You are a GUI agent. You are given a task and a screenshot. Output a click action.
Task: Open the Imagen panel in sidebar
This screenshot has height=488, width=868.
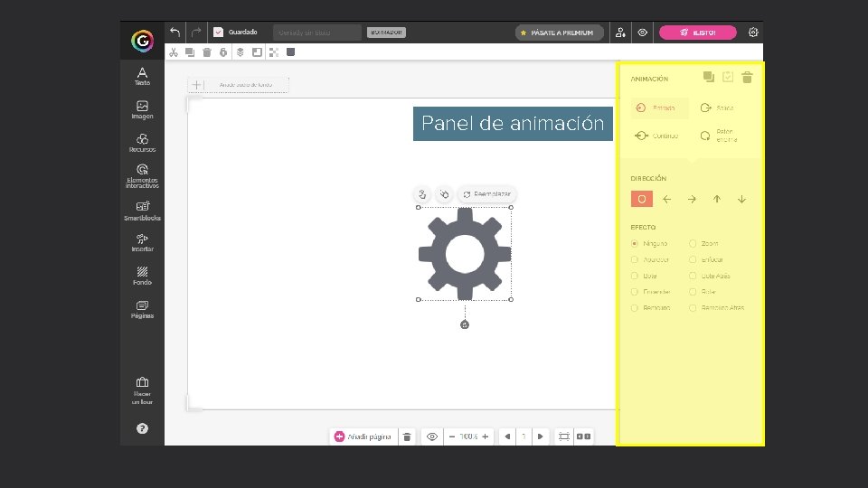[x=142, y=109]
